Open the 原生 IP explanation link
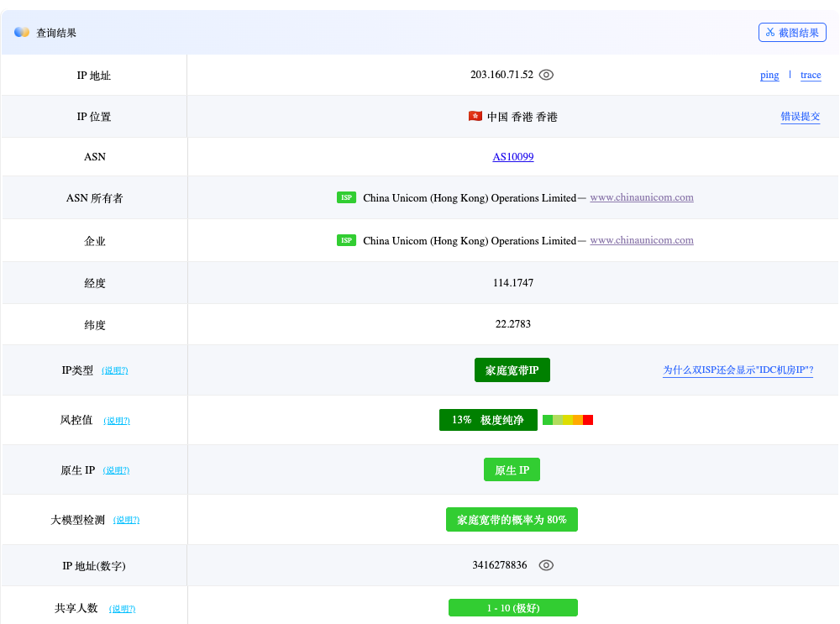This screenshot has height=624, width=840. [x=116, y=470]
